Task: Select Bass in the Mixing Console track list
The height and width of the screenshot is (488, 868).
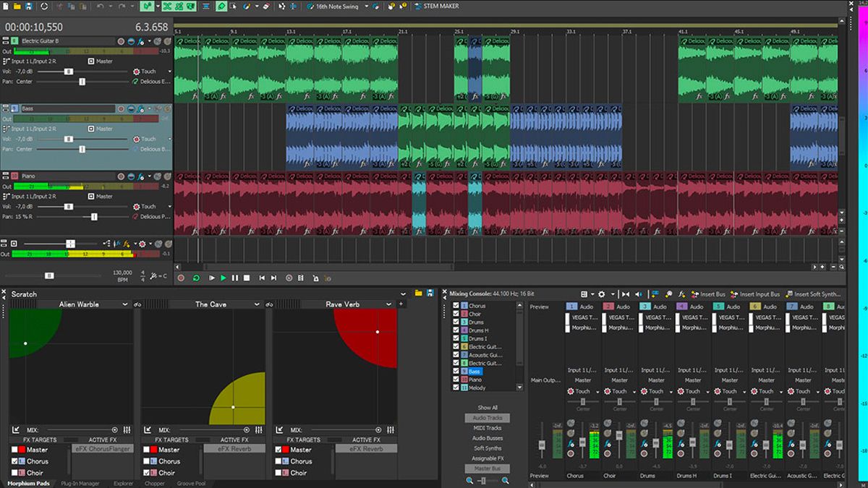Action: click(x=475, y=372)
